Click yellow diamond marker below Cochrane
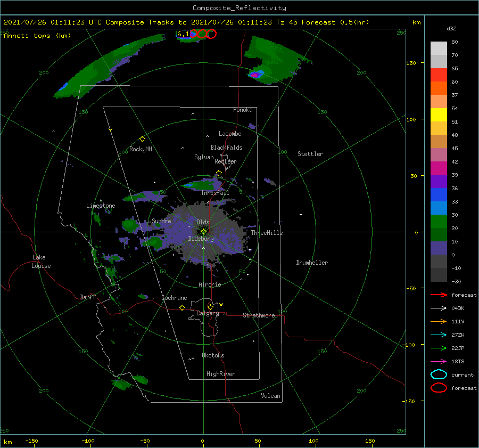Viewport: 479px width, 448px height. (182, 307)
